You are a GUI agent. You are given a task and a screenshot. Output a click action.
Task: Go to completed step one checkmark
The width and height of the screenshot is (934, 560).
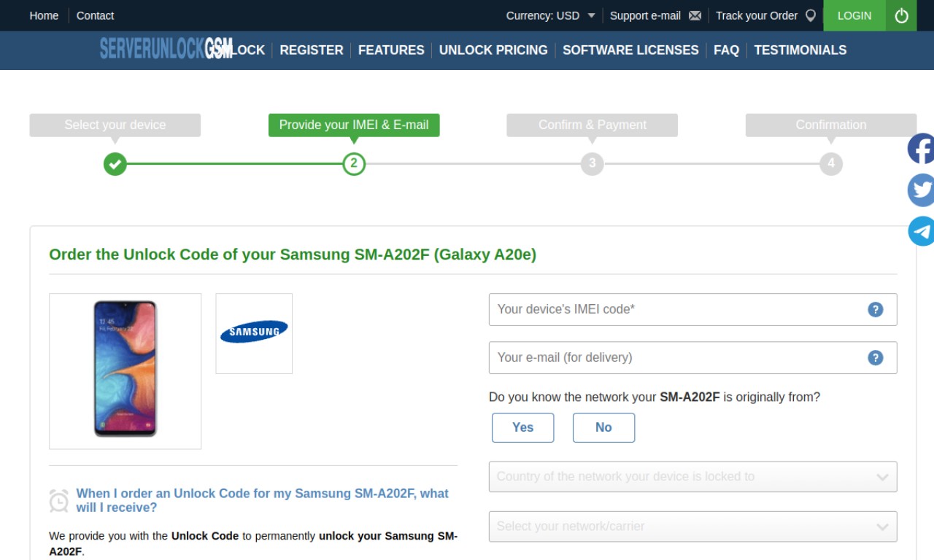tap(115, 163)
